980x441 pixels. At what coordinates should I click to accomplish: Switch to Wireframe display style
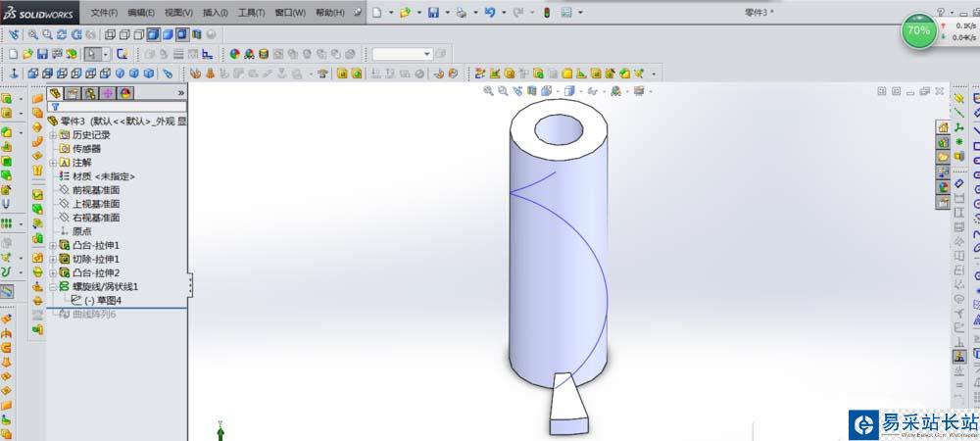coord(110,35)
